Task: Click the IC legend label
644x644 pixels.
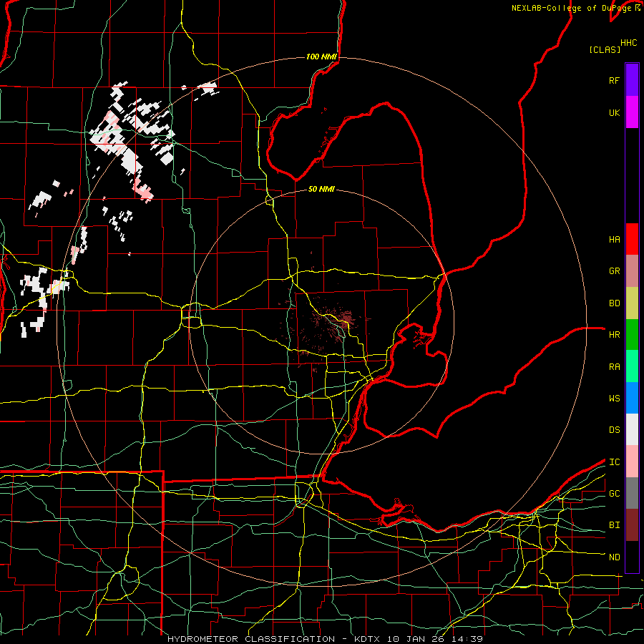Action: pyautogui.click(x=614, y=462)
